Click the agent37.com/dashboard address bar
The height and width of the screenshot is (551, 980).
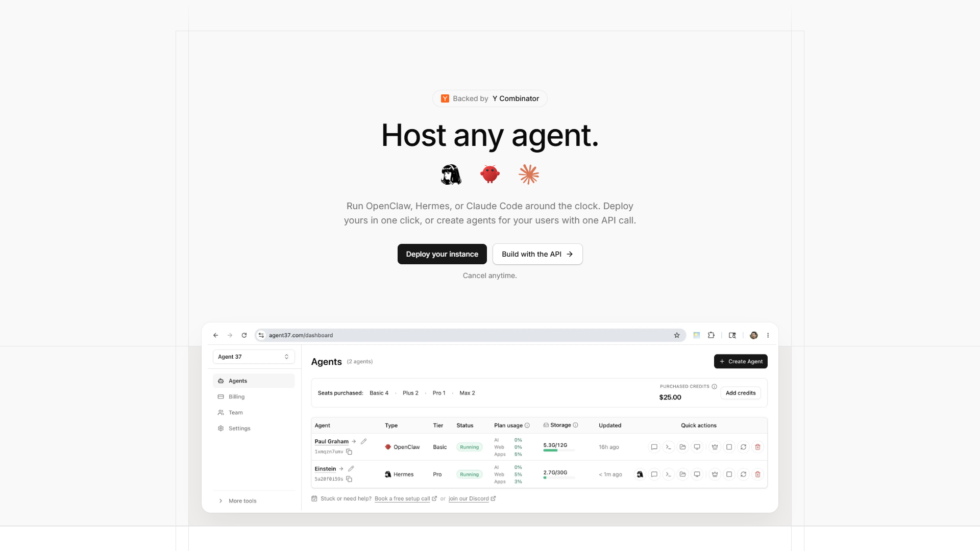coord(470,335)
